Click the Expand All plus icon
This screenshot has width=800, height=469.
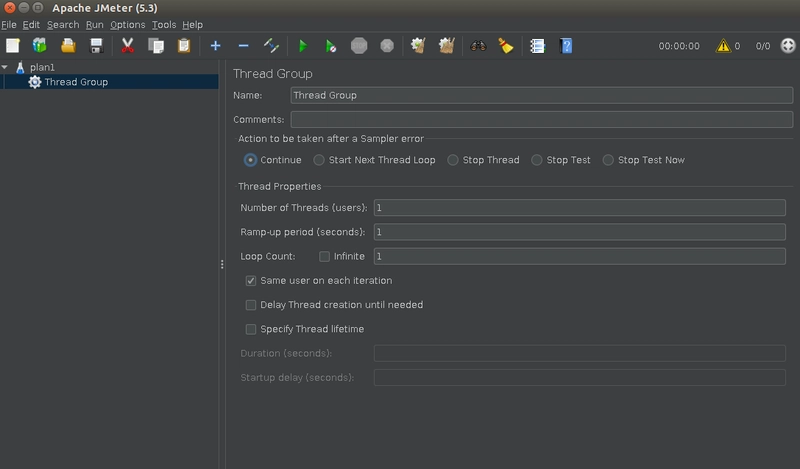click(215, 46)
